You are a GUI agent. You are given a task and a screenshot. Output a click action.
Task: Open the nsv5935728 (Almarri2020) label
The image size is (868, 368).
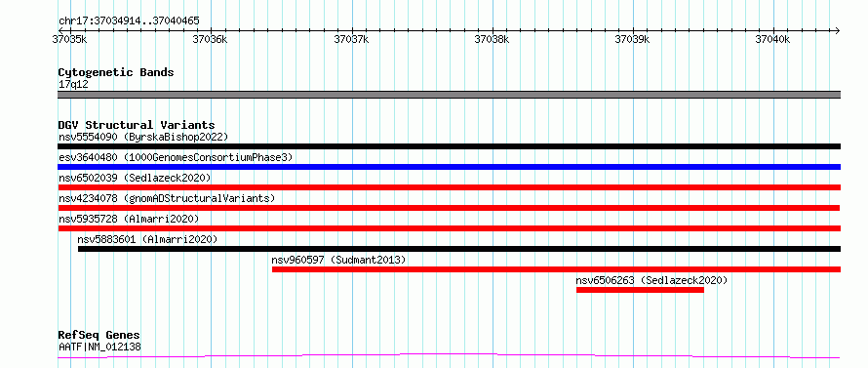point(129,219)
